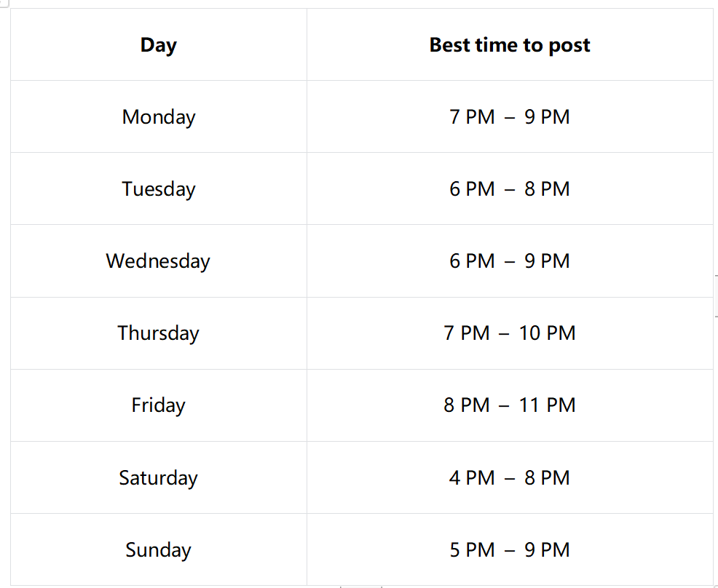Click the Saturday end time '8 PM'
Image resolution: width=718 pixels, height=588 pixels.
(x=547, y=478)
